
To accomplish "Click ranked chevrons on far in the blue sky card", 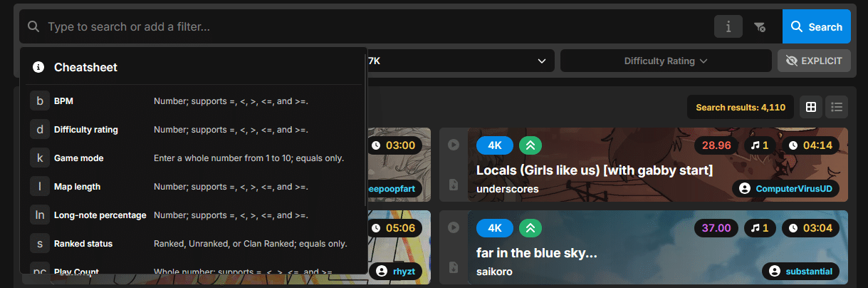I will (530, 228).
